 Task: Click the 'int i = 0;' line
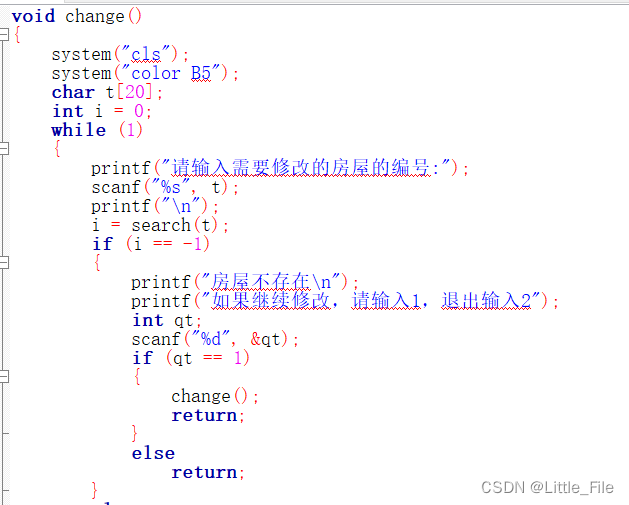(102, 111)
